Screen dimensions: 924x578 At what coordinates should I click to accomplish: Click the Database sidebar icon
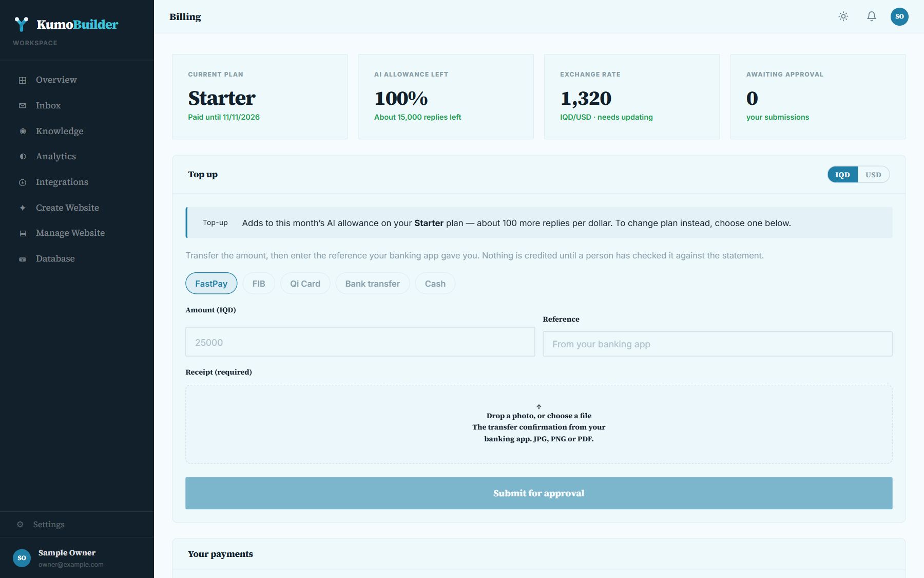pyautogui.click(x=23, y=259)
